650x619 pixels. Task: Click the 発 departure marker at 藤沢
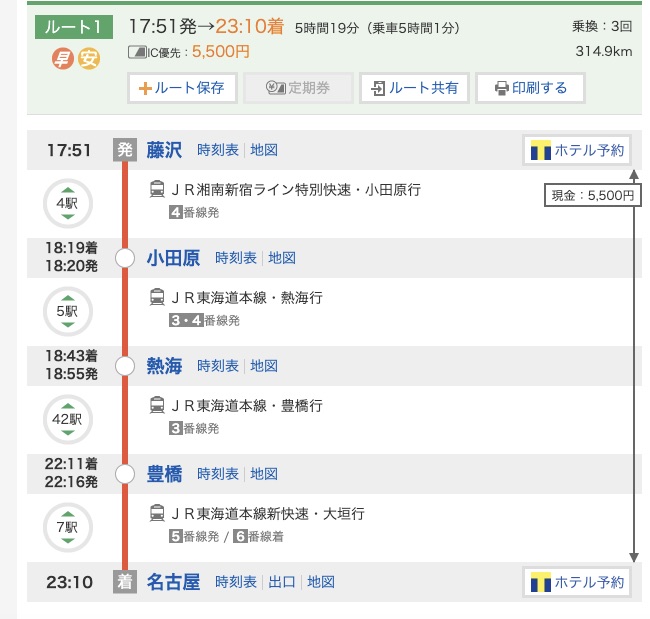125,150
